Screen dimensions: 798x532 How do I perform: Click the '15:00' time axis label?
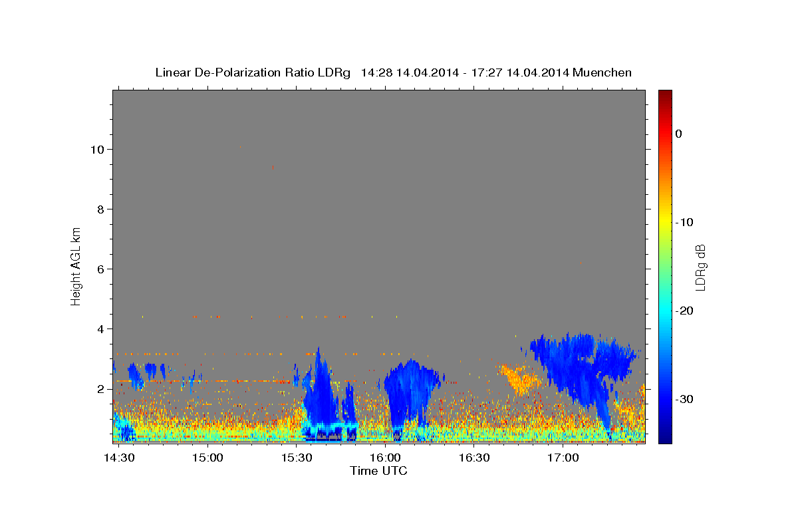(x=208, y=458)
